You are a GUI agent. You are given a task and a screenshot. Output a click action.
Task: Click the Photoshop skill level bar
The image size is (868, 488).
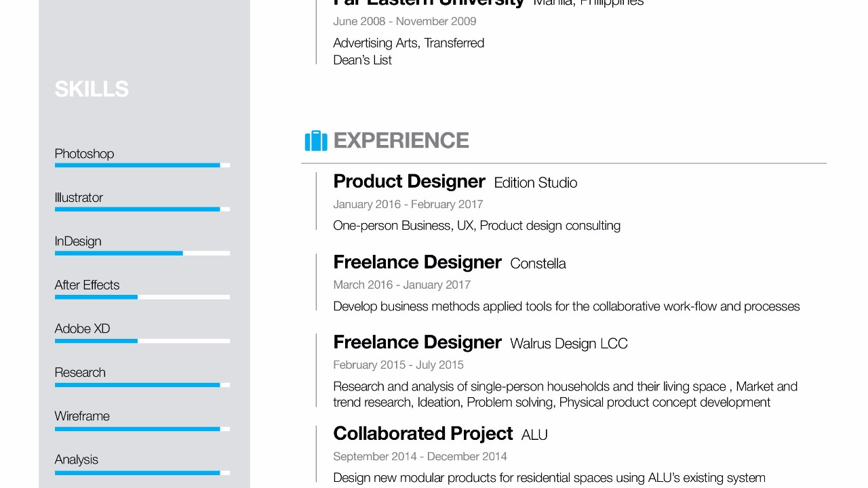[x=142, y=165]
